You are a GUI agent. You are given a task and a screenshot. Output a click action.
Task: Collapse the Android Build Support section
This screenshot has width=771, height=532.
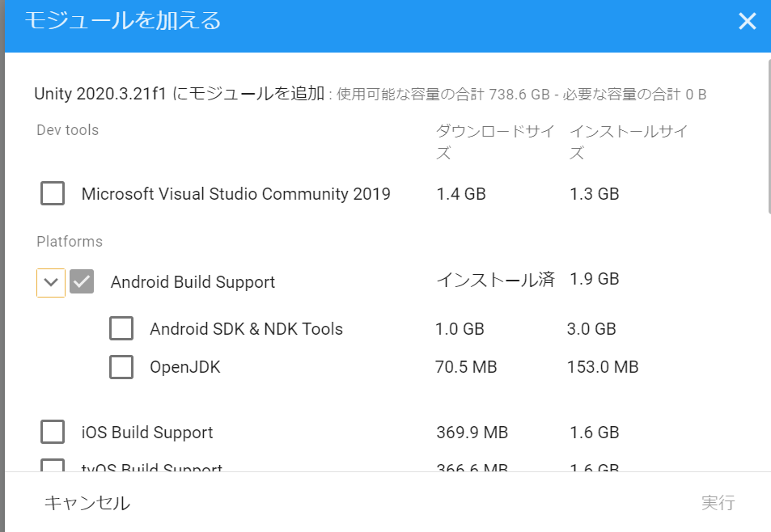51,282
